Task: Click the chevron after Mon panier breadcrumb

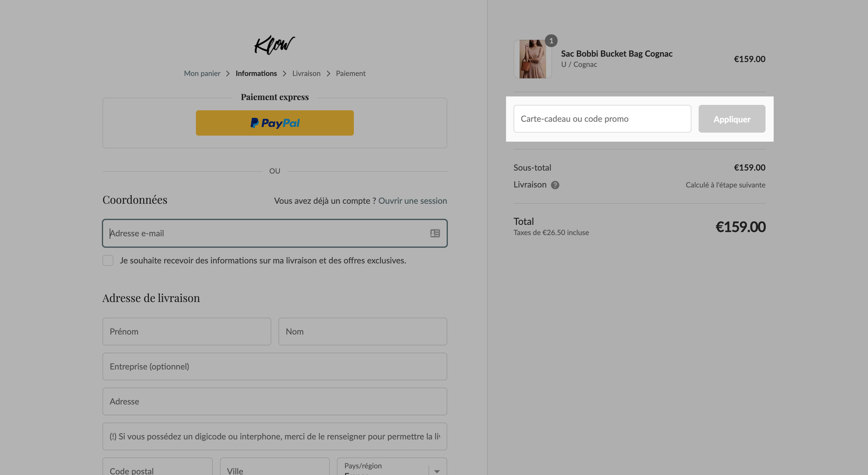Action: [x=228, y=74]
